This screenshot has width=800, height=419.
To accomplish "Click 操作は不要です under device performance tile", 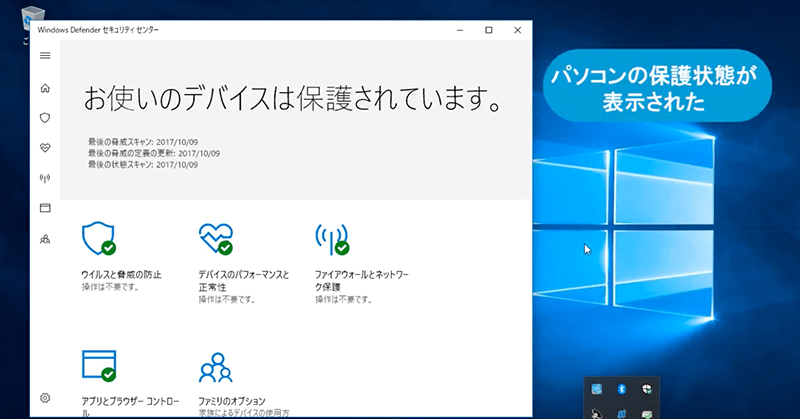I will click(227, 300).
